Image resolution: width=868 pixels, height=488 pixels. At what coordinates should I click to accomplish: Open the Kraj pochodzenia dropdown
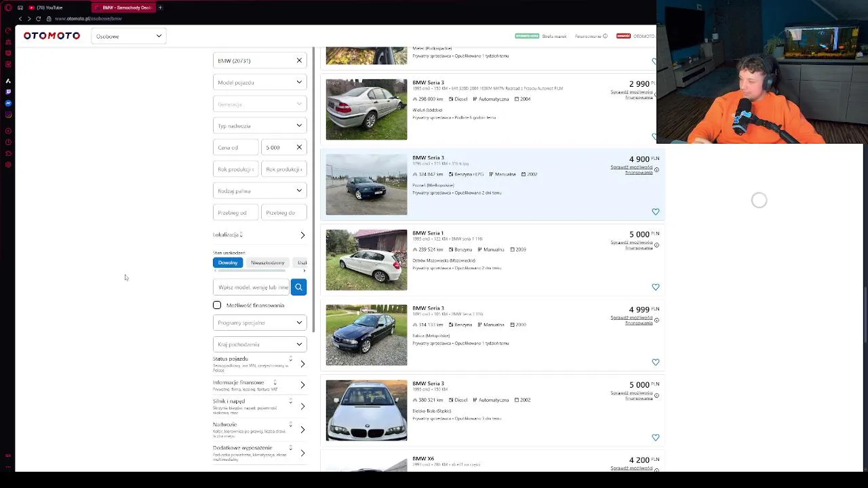coord(260,344)
